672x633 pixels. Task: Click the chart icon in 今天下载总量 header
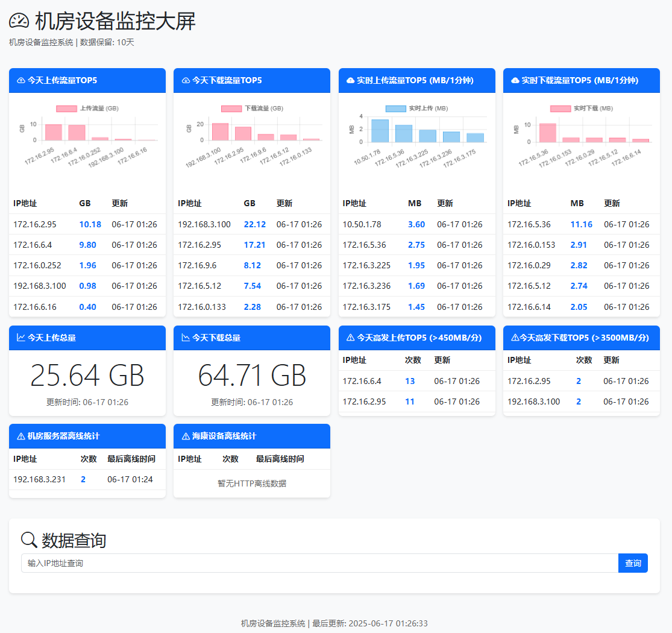click(186, 338)
